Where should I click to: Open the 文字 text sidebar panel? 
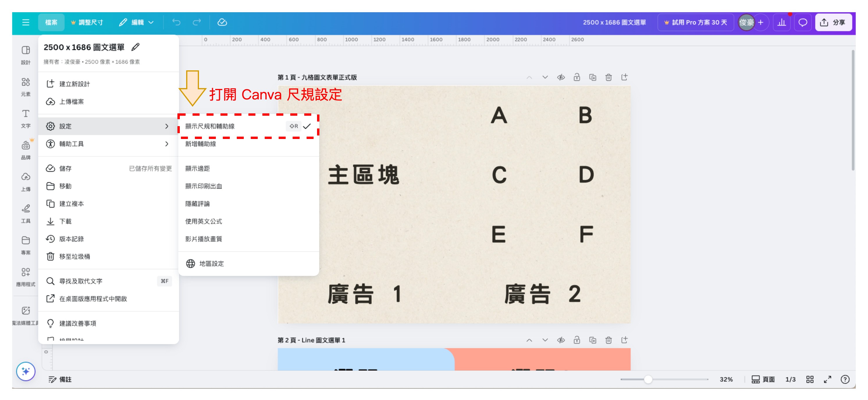[26, 118]
